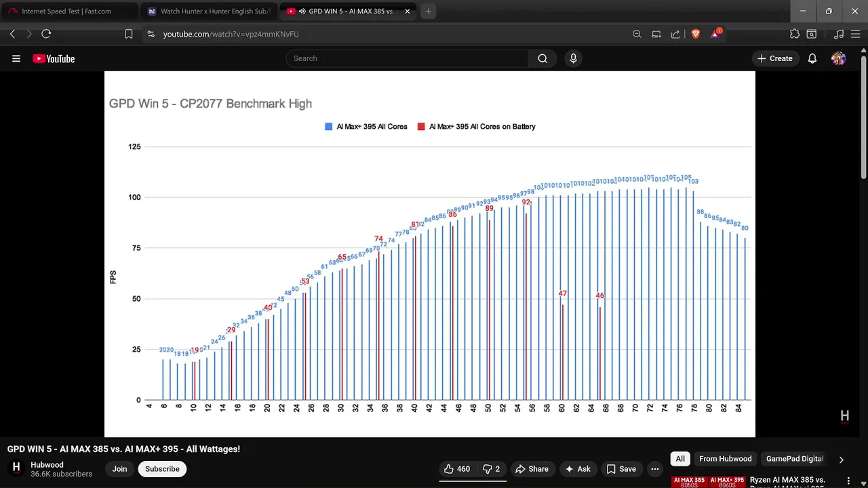
Task: Click the search magnifier button
Action: point(542,58)
